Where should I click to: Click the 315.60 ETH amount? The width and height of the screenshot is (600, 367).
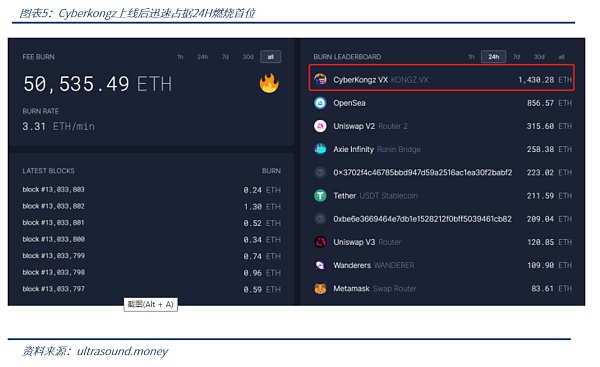coord(549,126)
